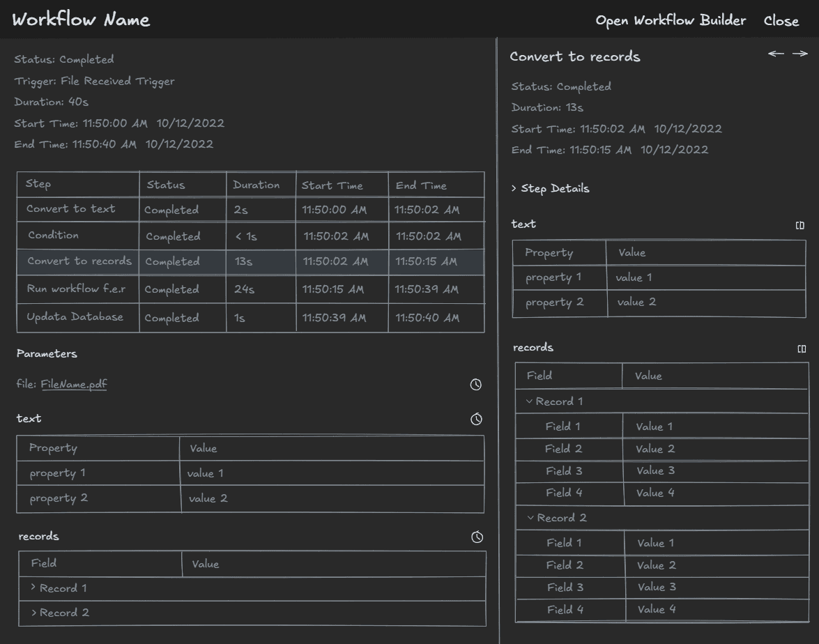Click the clock icon beside the records section
The height and width of the screenshot is (644, 819).
point(476,537)
